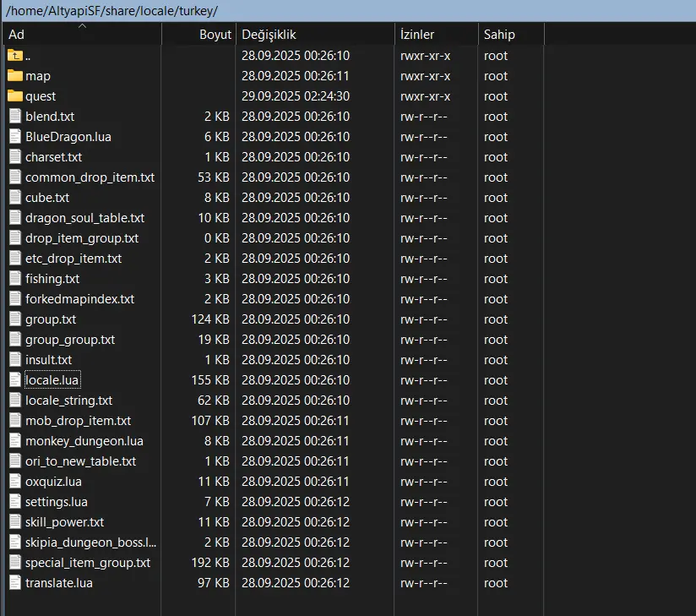Select the map folder icon
The image size is (696, 616).
(15, 76)
